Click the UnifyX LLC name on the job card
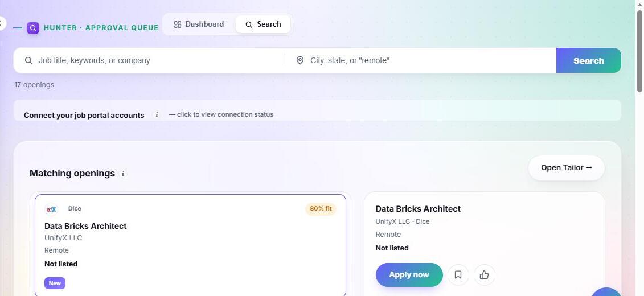Viewport: 644px width, 296px height. tap(63, 238)
